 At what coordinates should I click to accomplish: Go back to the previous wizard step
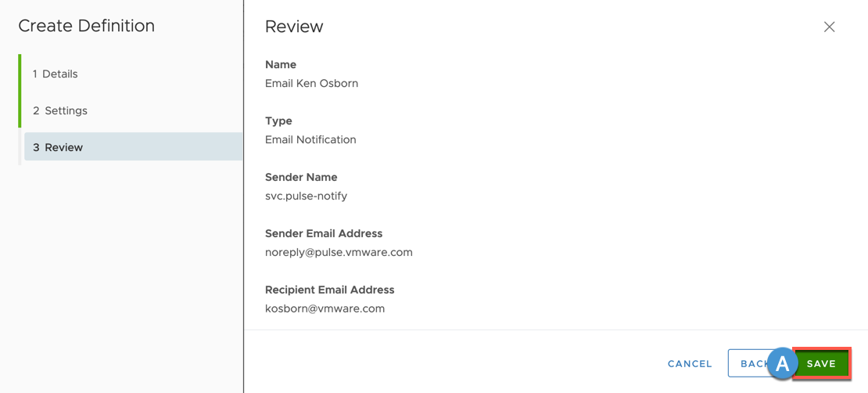click(750, 363)
